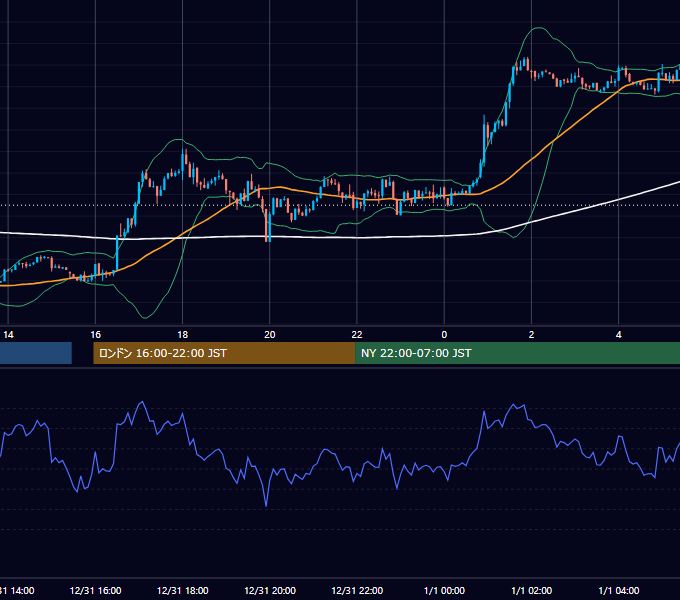
Task: Select the ロンドン 16:00-22:00 JST session bar
Action: click(x=224, y=353)
